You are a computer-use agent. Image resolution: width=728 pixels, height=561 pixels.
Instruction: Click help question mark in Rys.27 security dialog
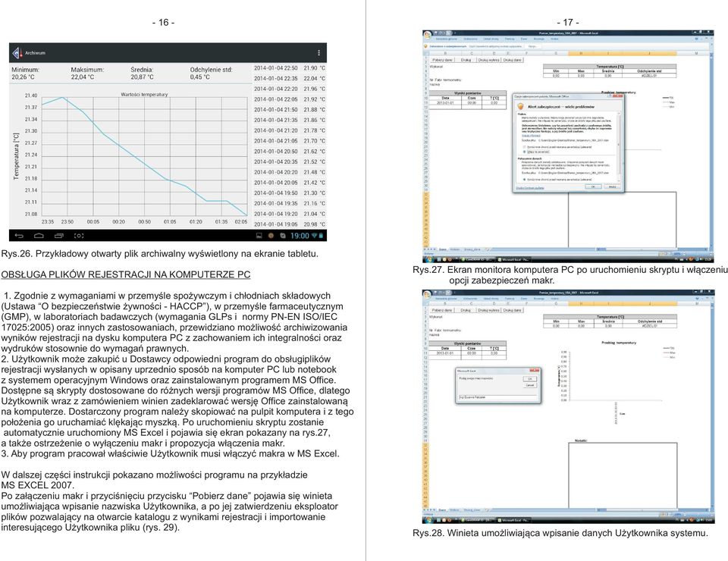click(x=610, y=96)
